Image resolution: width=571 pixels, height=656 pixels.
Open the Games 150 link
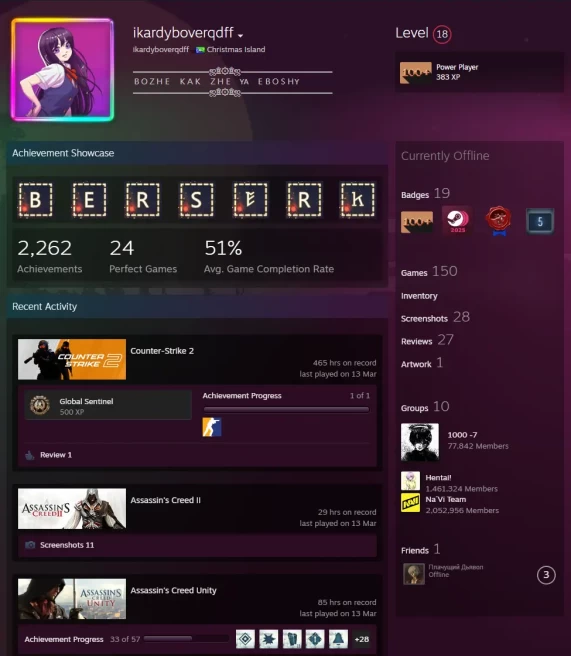point(429,272)
